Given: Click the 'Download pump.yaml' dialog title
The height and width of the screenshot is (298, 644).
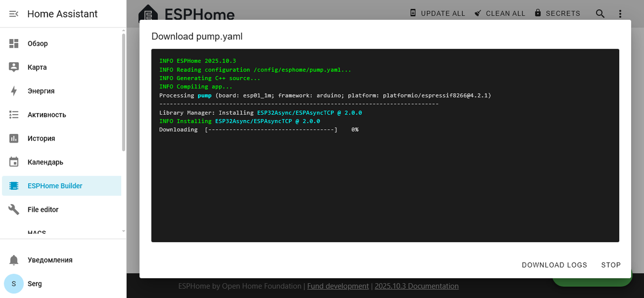Looking at the screenshot, I should tap(197, 36).
